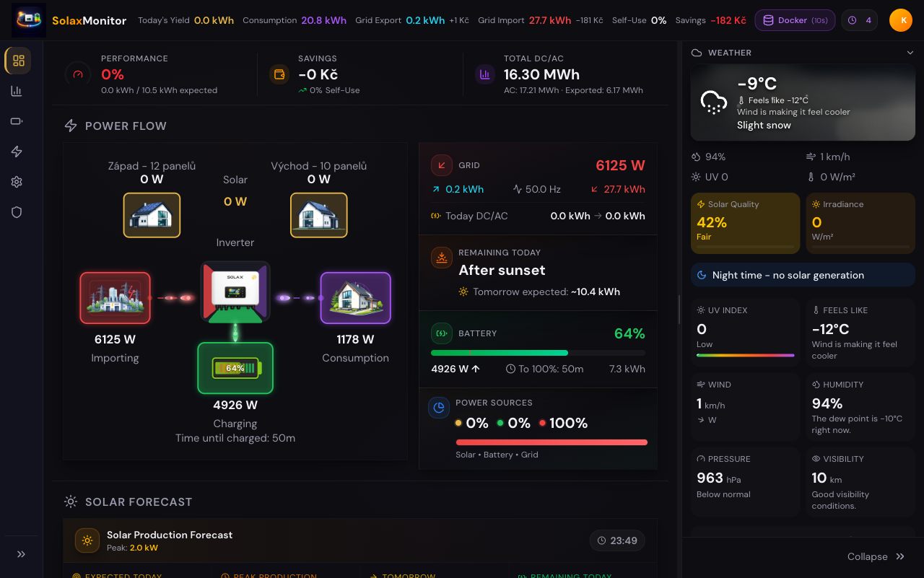This screenshot has width=924, height=578.
Task: Click the green battery charge progress bar
Action: pyautogui.click(x=500, y=353)
